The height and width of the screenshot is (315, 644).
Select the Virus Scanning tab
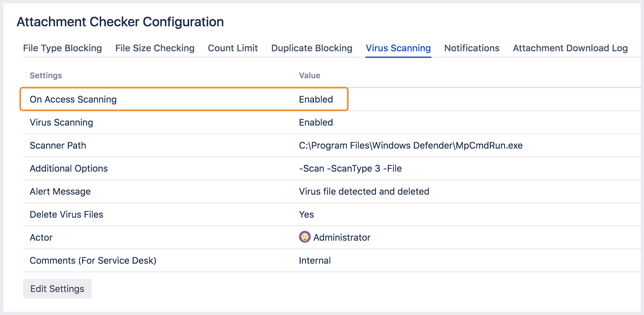[398, 48]
